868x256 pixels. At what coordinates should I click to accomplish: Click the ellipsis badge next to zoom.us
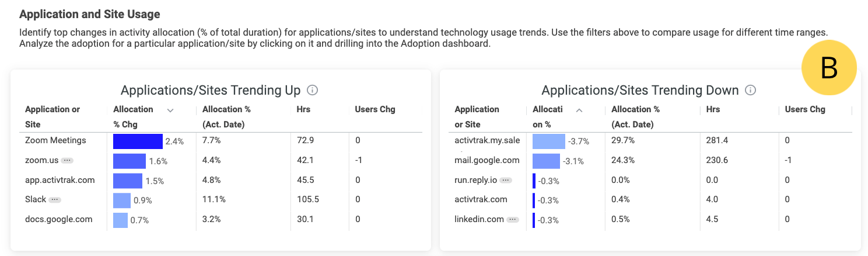[x=66, y=160]
